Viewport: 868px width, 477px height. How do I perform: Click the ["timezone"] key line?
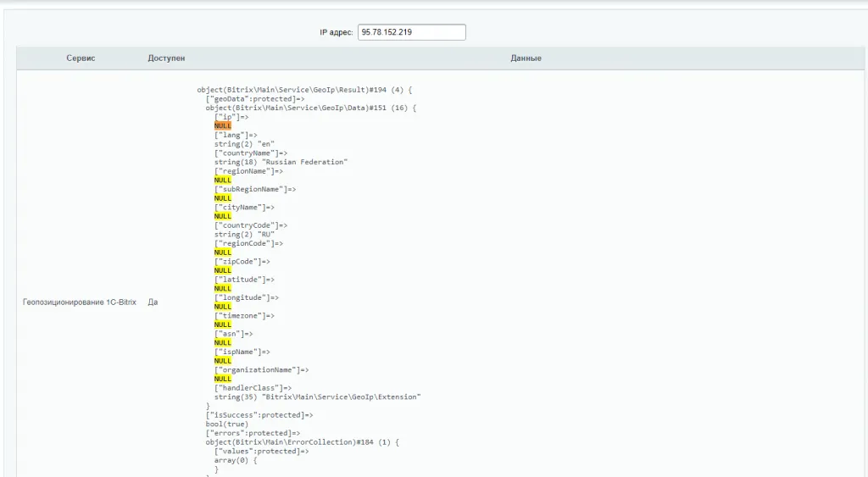244,315
